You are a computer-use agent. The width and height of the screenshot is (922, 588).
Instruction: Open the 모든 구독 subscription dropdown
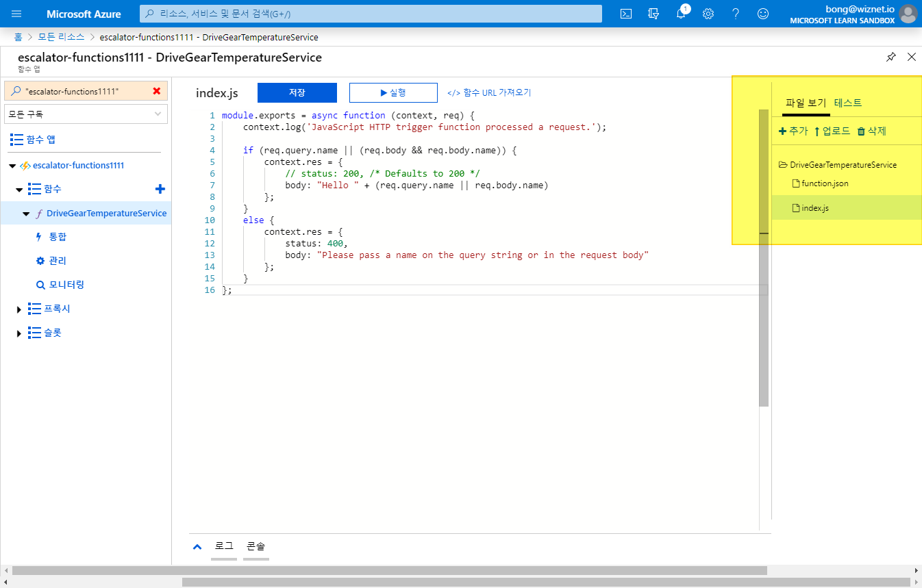pyautogui.click(x=86, y=114)
